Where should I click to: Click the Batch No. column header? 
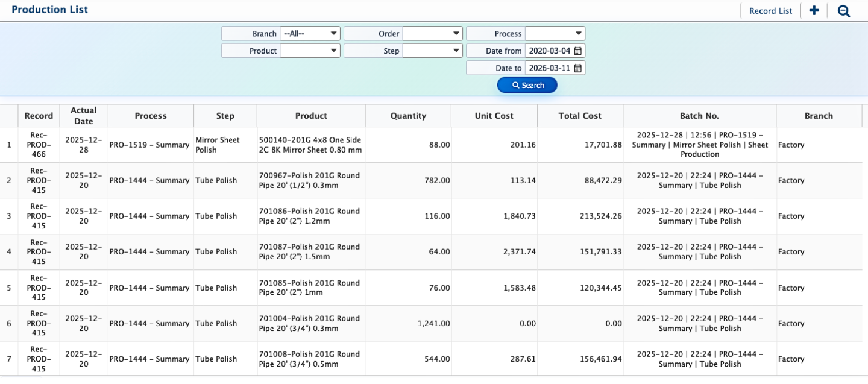[x=699, y=116]
